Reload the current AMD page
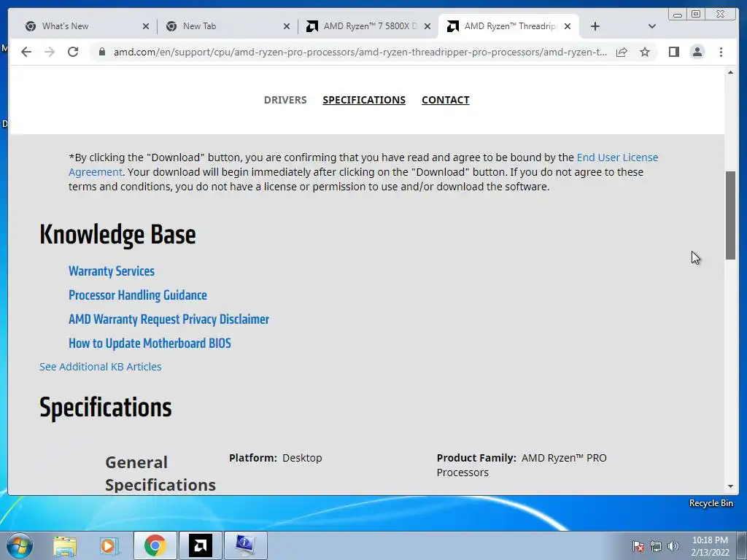The width and height of the screenshot is (747, 560). [73, 52]
